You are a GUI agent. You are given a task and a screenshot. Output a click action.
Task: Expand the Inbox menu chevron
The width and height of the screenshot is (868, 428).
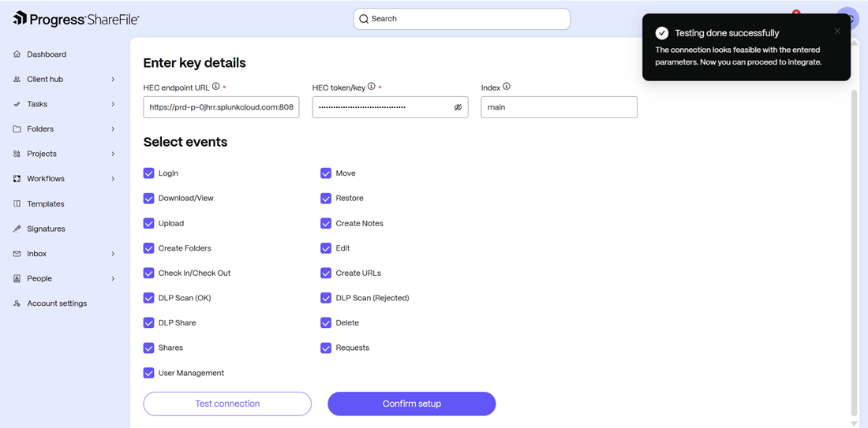click(x=113, y=253)
